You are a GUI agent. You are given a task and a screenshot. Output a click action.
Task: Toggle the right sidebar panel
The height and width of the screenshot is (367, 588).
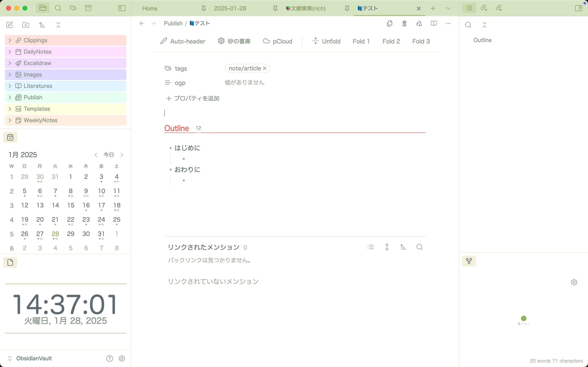579,8
